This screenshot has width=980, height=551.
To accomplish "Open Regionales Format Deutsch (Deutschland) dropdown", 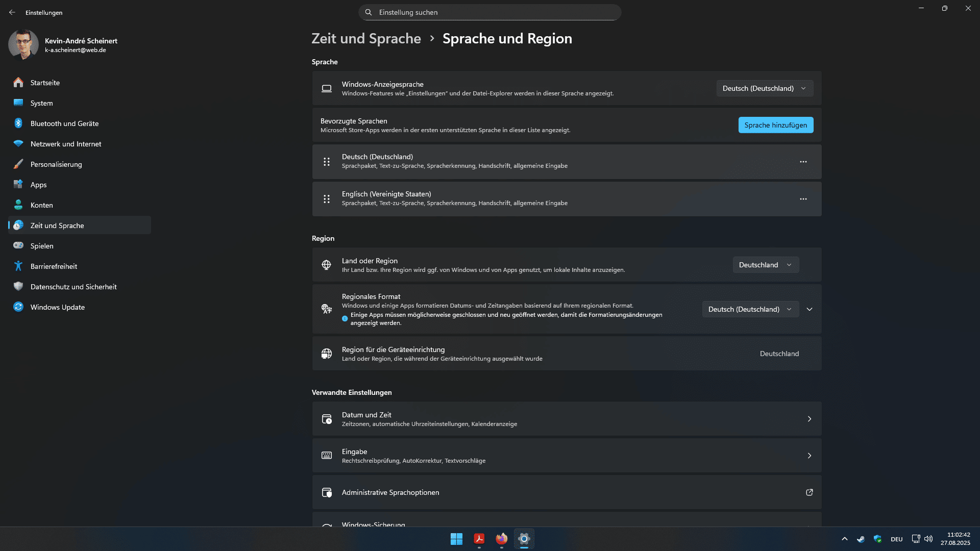I will (x=750, y=309).
